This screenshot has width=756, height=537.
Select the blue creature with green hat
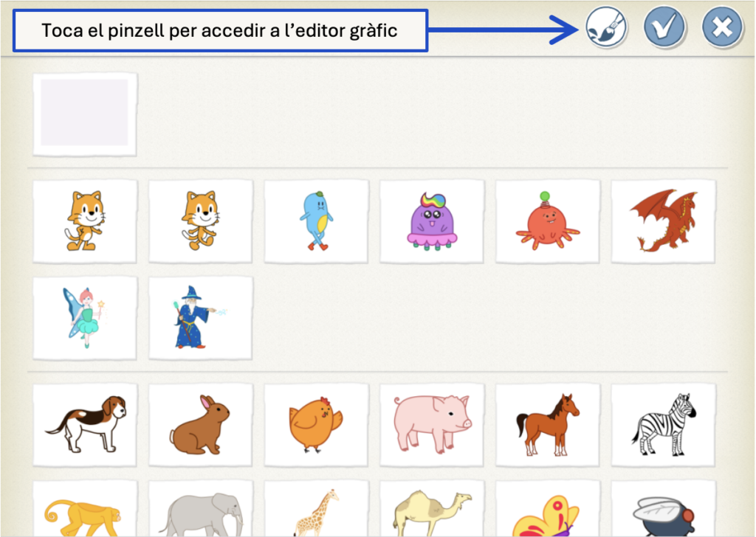pyautogui.click(x=316, y=221)
